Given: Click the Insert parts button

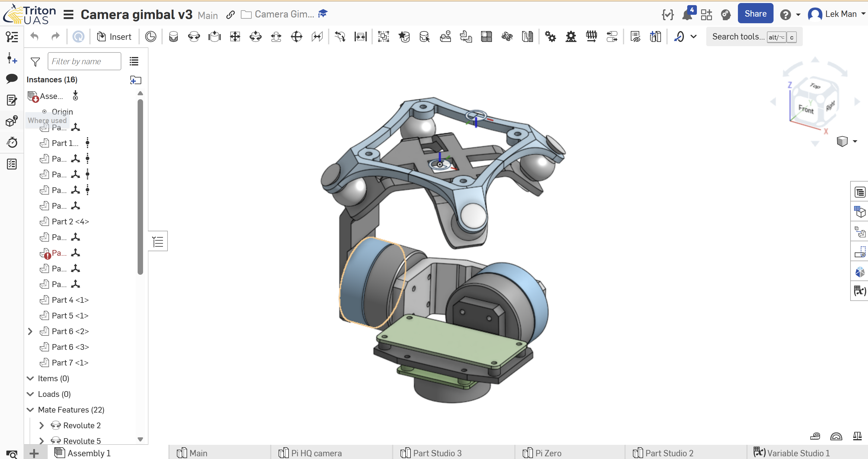Looking at the screenshot, I should [114, 36].
